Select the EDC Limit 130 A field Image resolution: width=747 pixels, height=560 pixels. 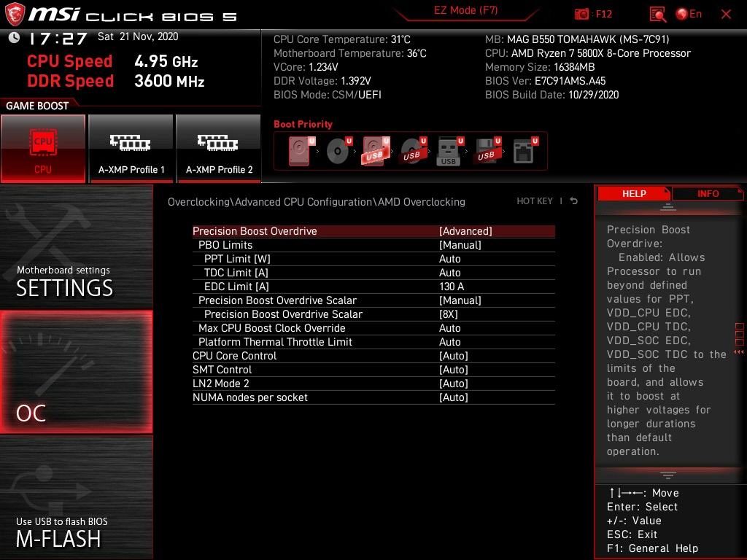(373, 286)
